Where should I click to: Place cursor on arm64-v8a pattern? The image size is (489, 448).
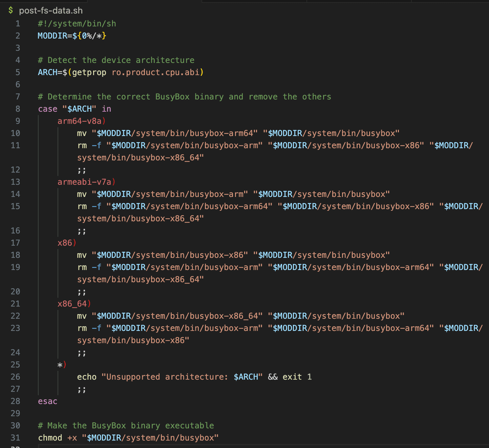point(80,121)
